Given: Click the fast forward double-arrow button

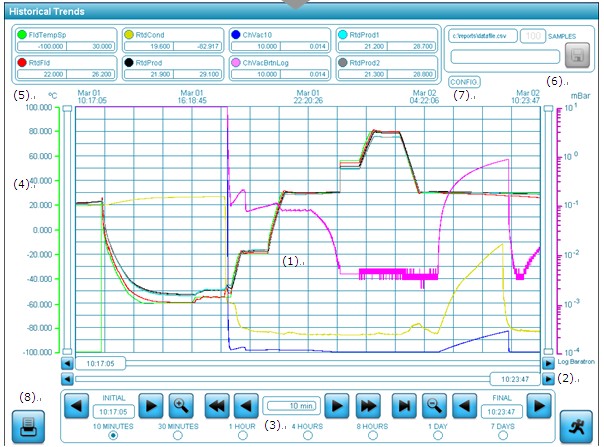Looking at the screenshot, I should (x=368, y=405).
